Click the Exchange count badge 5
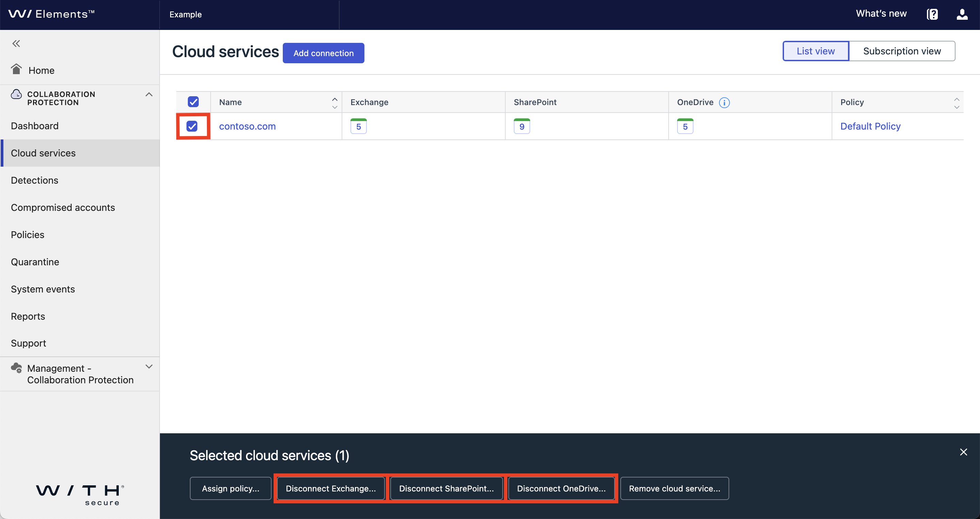 [358, 126]
